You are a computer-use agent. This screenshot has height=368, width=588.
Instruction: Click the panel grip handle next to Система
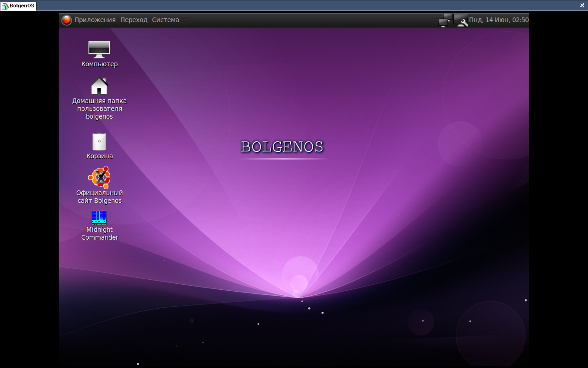pos(184,20)
